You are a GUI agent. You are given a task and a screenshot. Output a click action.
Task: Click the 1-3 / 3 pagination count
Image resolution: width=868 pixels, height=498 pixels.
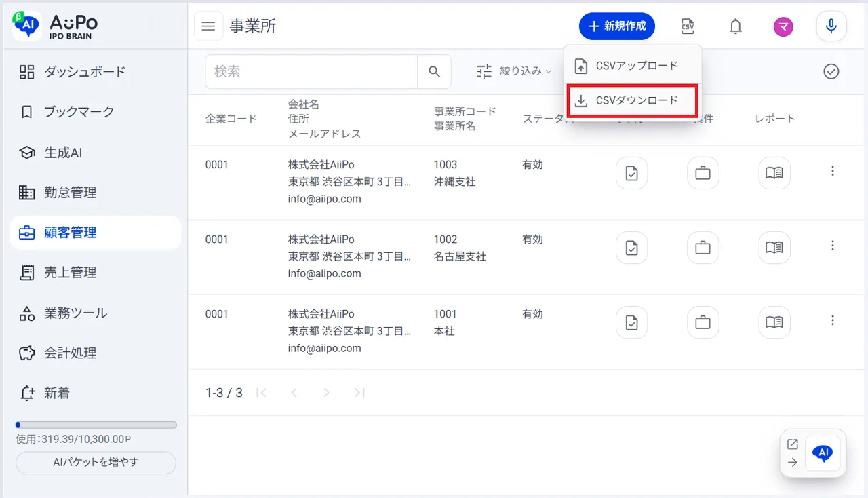coord(224,393)
